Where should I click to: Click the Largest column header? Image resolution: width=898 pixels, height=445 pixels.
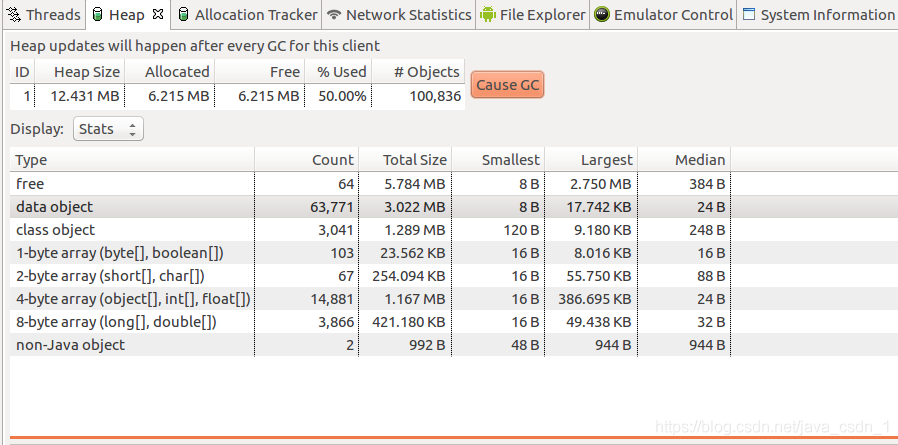tap(592, 160)
